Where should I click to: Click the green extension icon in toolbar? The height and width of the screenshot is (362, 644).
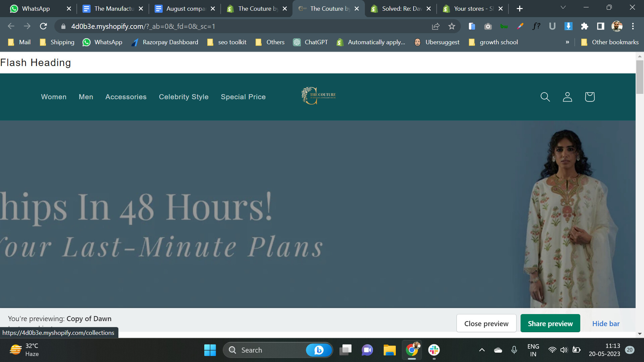(x=504, y=26)
